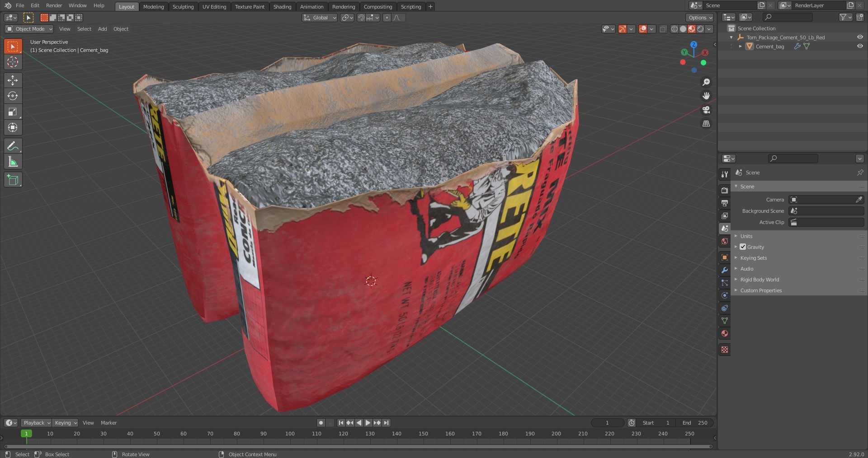Activate the Select Box tool
This screenshot has width=868, height=458.
tap(13, 47)
